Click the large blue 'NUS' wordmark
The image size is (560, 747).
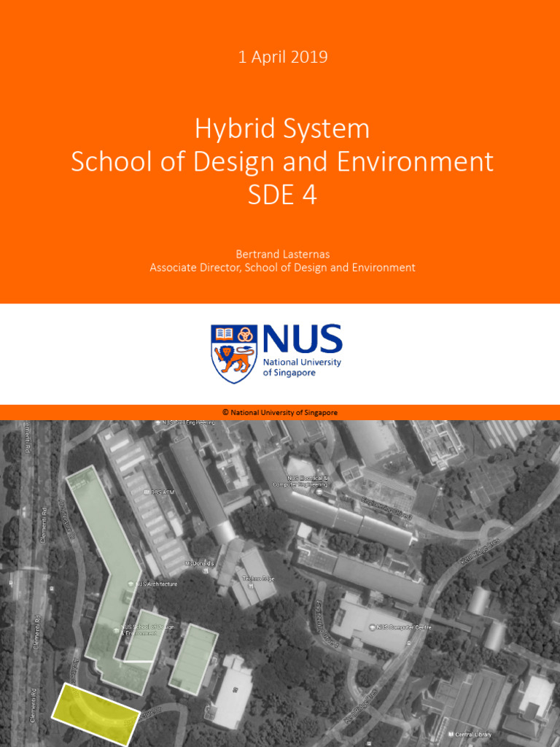tap(302, 338)
